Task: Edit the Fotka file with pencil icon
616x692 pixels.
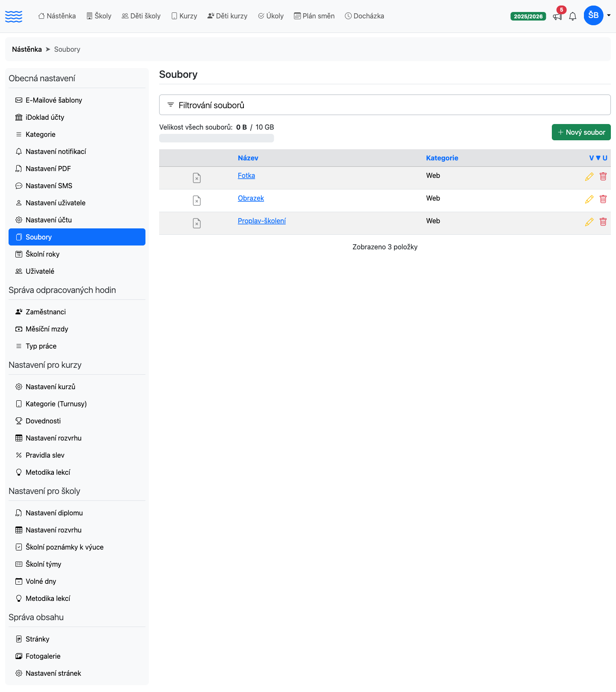Action: (589, 177)
